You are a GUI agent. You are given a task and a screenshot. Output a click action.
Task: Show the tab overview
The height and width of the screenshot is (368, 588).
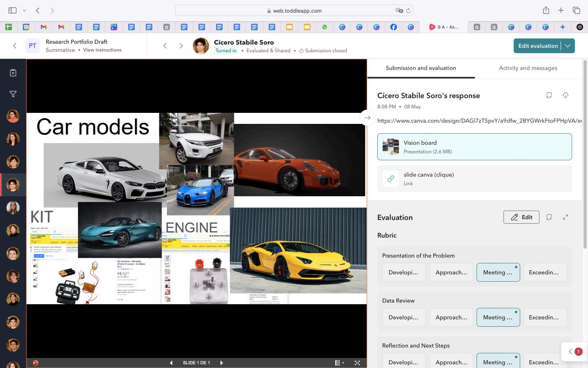coord(577,10)
